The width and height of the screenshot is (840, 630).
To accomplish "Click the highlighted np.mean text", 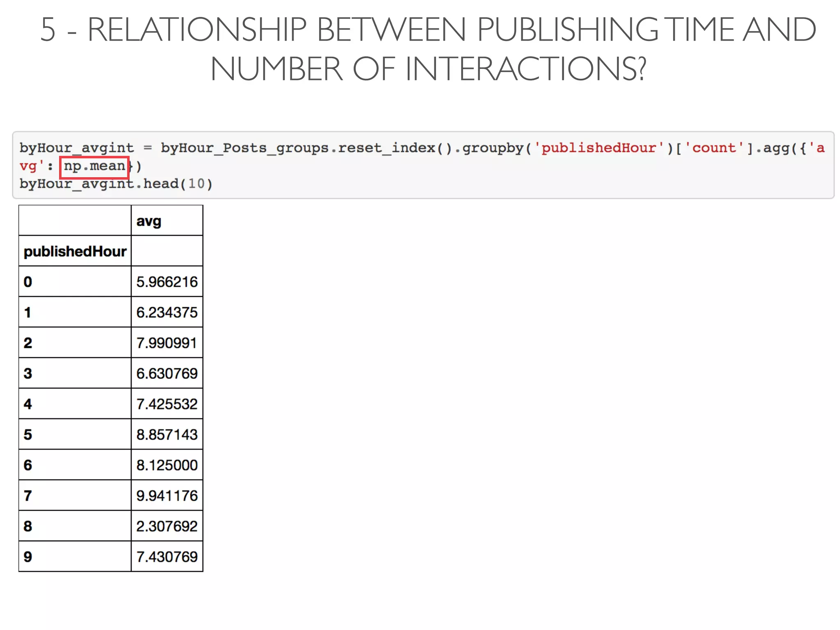I will tap(94, 166).
